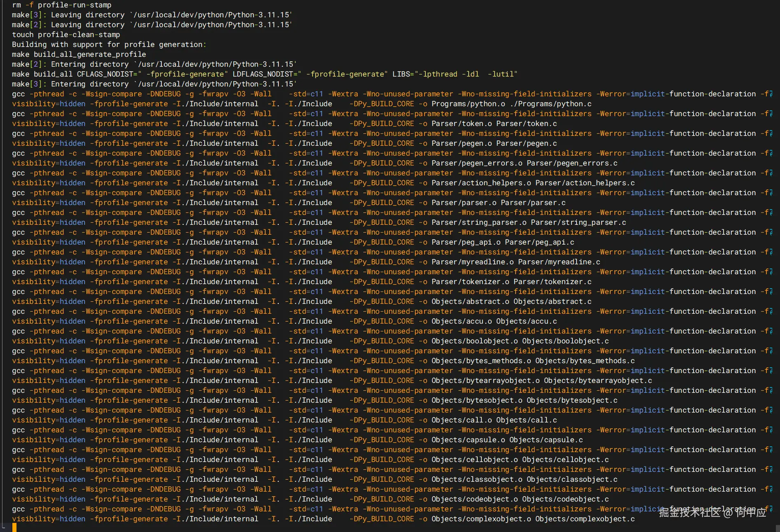Click the "Parser/tokenizer.o" output file name
Image resolution: width=780 pixels, height=532 pixels.
(470, 282)
